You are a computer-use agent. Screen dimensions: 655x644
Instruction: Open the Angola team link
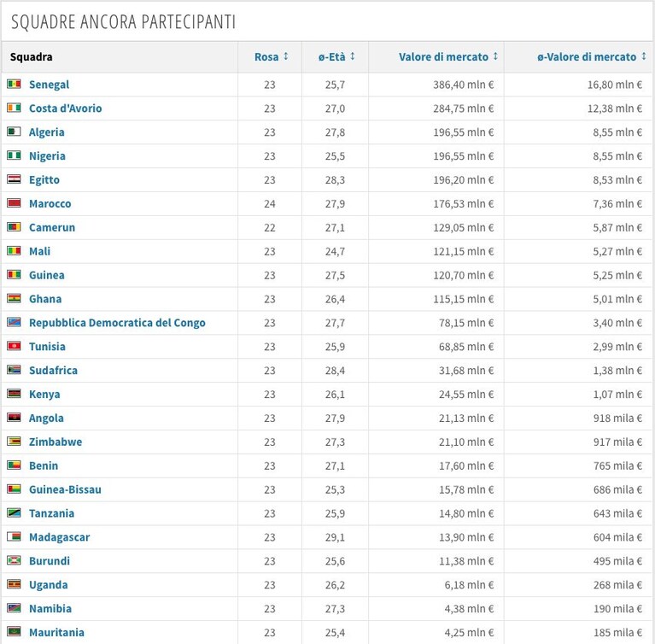46,419
